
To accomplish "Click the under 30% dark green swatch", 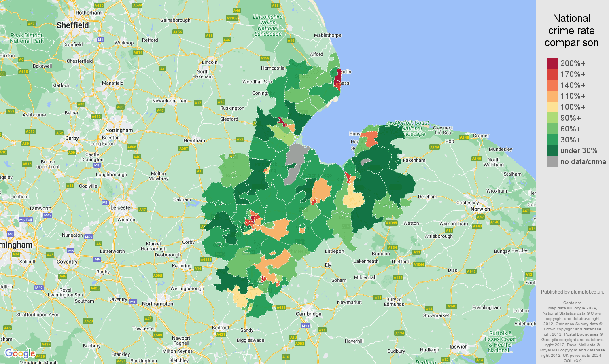I will [552, 150].
